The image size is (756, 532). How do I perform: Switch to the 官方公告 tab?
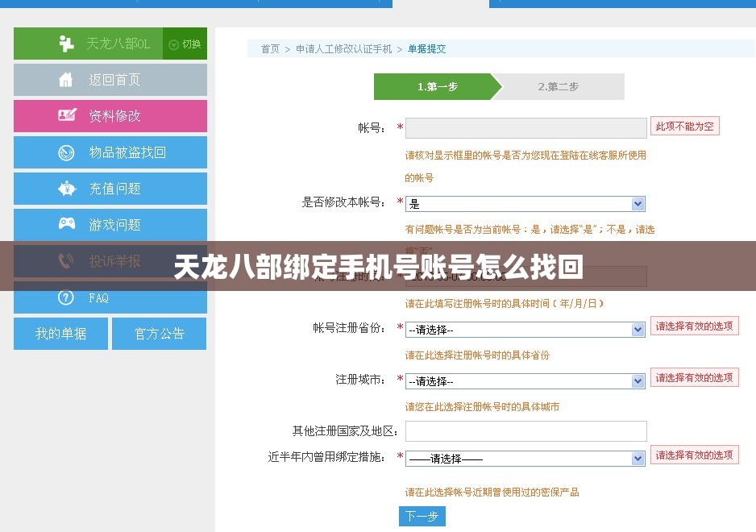pos(159,333)
